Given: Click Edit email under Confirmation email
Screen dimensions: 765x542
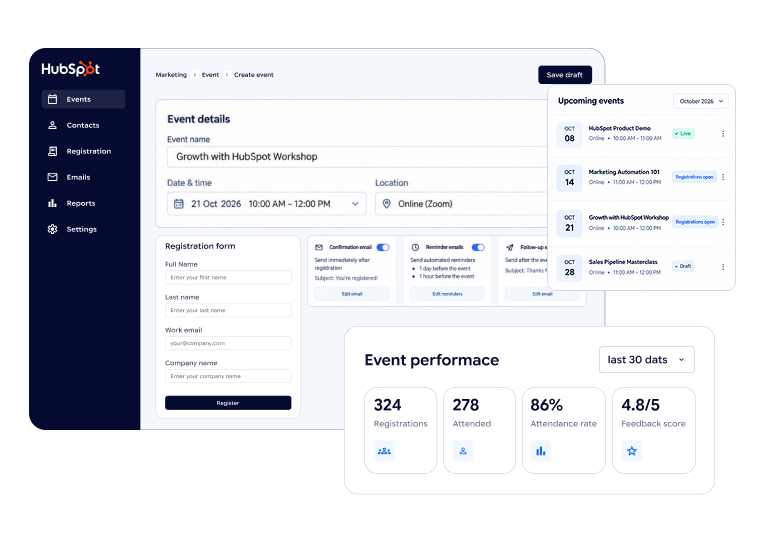Looking at the screenshot, I should (x=352, y=294).
